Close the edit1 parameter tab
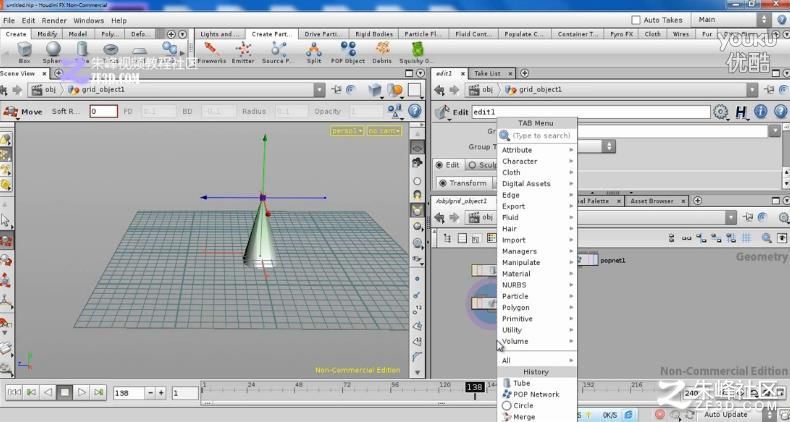This screenshot has height=422, width=790. [x=463, y=74]
